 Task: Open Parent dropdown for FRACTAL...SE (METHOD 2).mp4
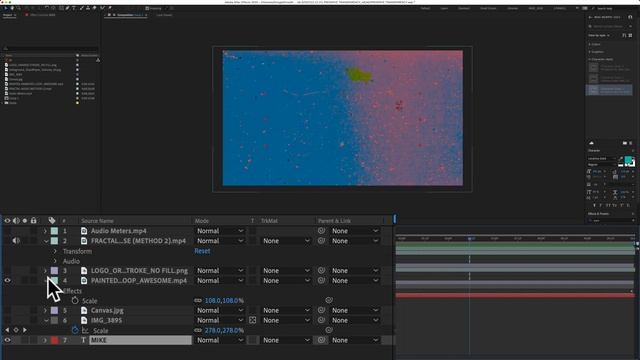[x=355, y=241]
